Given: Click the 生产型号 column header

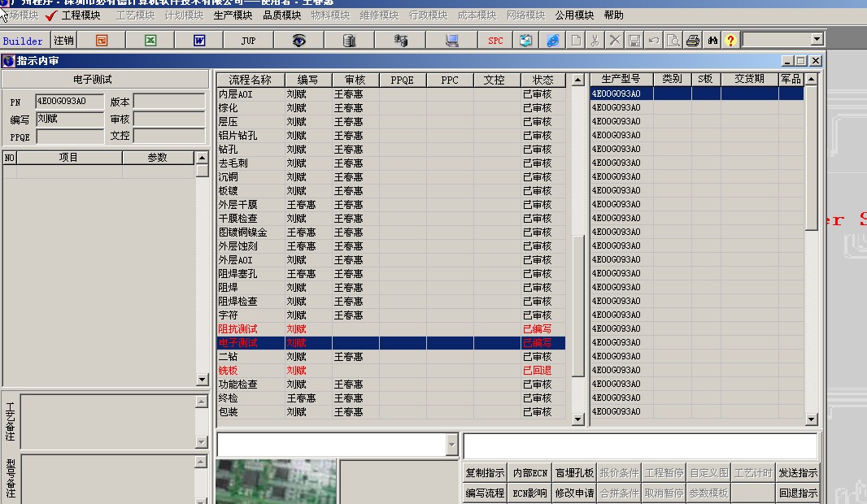Looking at the screenshot, I should 621,79.
